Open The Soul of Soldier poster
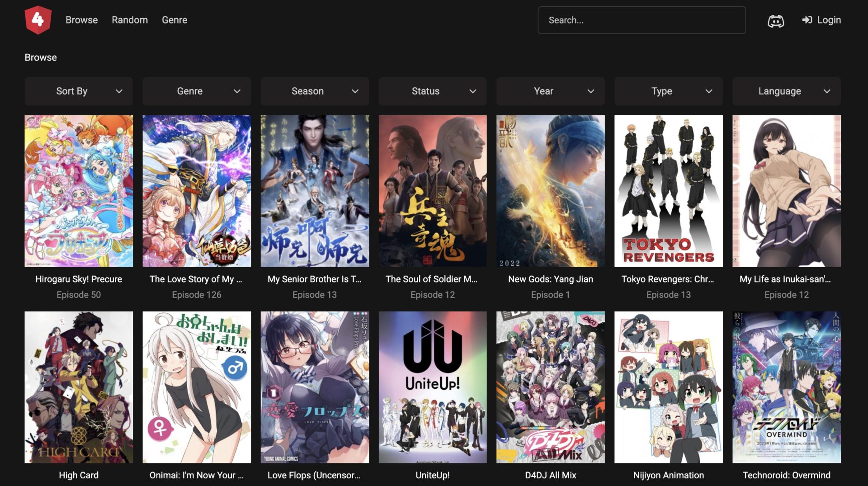This screenshot has height=486, width=868. click(433, 191)
